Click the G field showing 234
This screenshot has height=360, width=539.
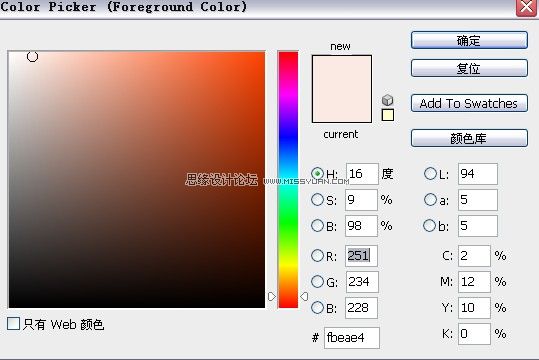[362, 282]
